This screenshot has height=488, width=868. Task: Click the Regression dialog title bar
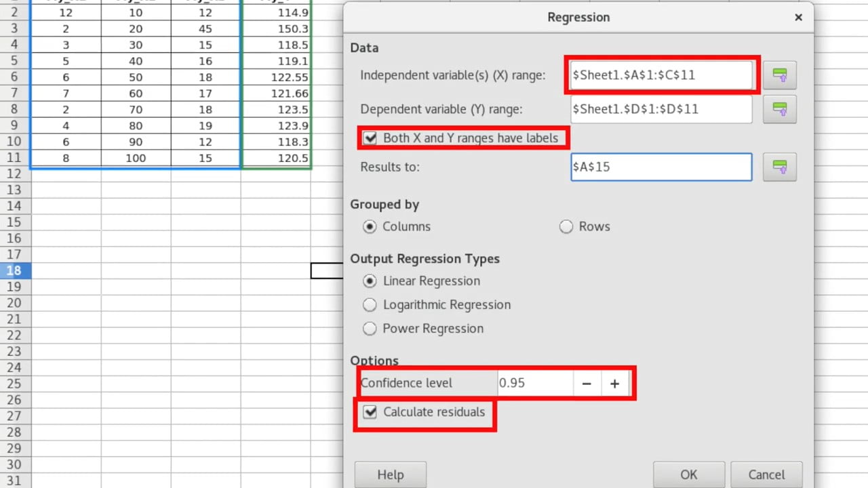tap(578, 17)
